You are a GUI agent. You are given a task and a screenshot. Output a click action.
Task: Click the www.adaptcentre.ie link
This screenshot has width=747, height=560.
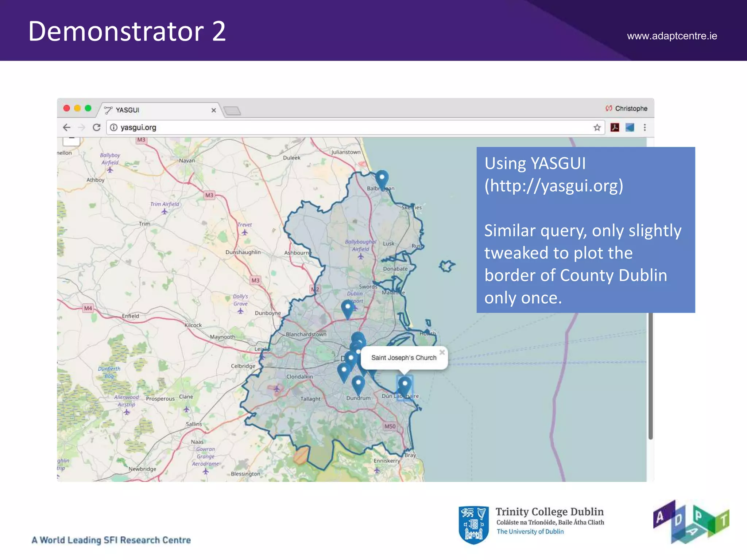pyautogui.click(x=672, y=36)
